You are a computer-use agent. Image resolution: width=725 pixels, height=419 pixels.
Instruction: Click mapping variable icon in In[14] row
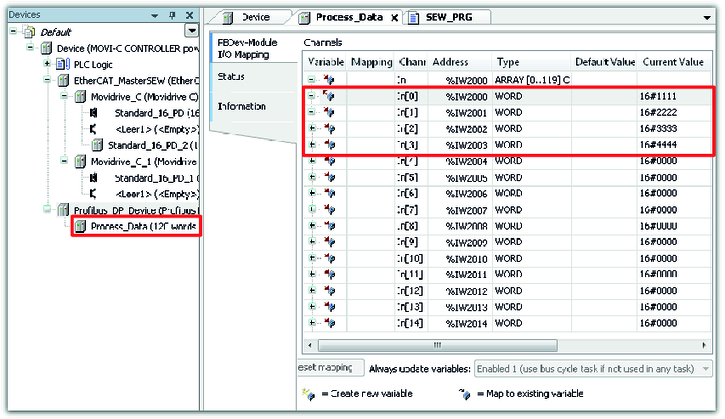(x=330, y=325)
